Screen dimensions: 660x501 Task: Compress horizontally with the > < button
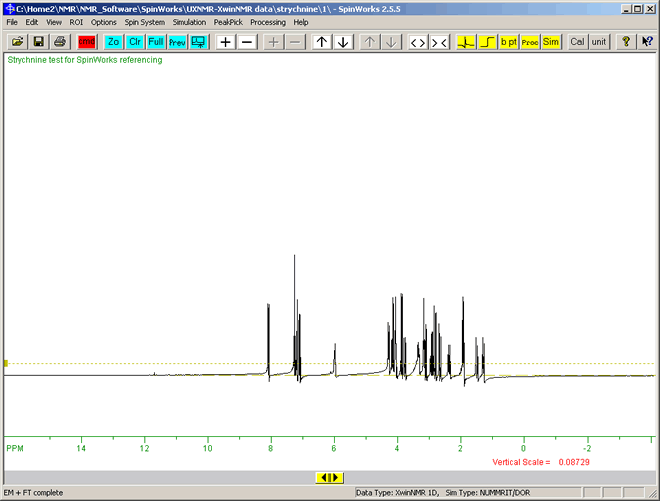(x=439, y=42)
